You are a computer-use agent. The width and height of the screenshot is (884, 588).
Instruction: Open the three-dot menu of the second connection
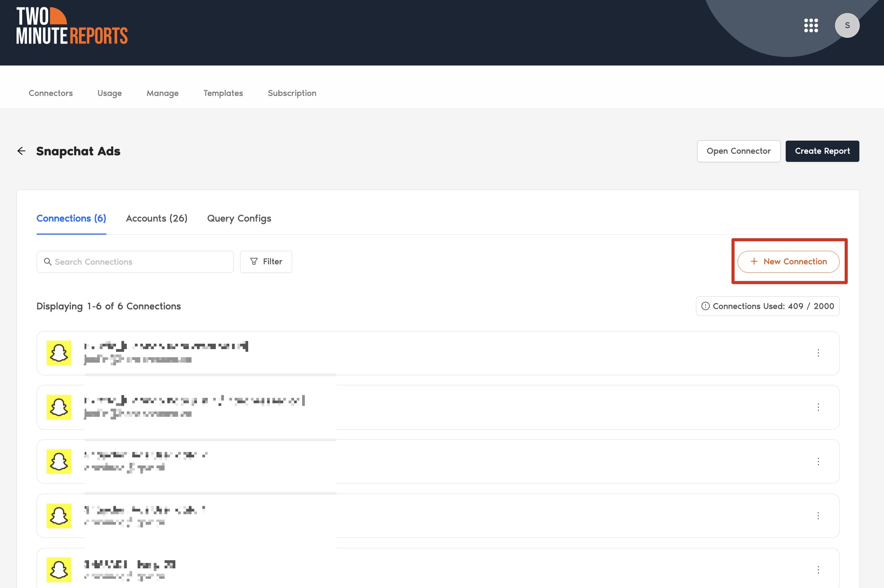818,407
